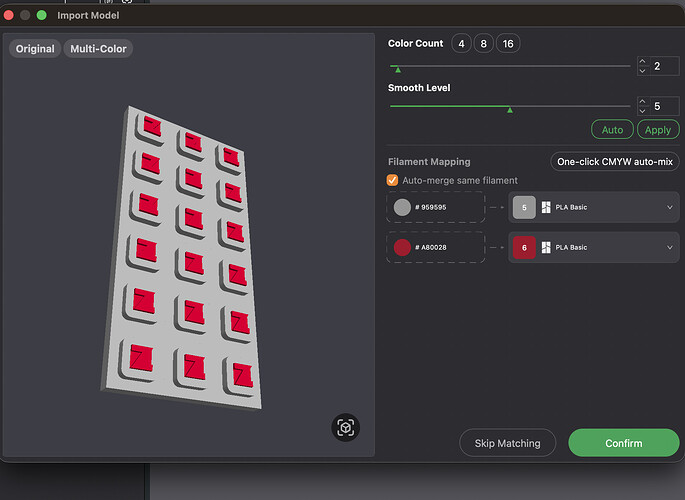Confirm the model import
The height and width of the screenshot is (500, 685).
pos(623,443)
